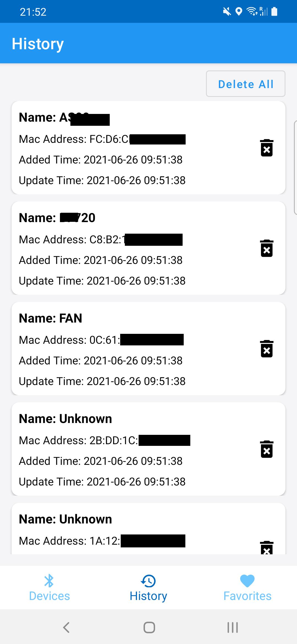Tap the Bluetooth Devices icon
This screenshot has width=297, height=644.
(x=49, y=581)
